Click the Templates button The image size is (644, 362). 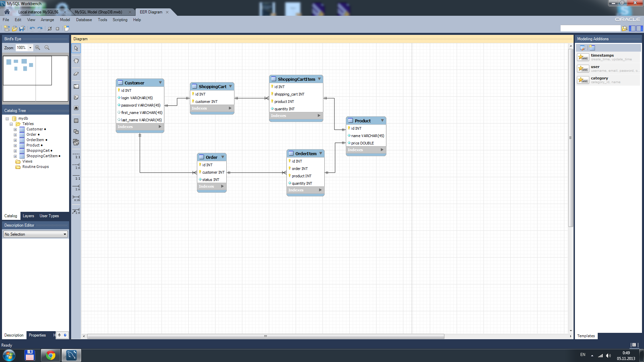click(x=586, y=336)
